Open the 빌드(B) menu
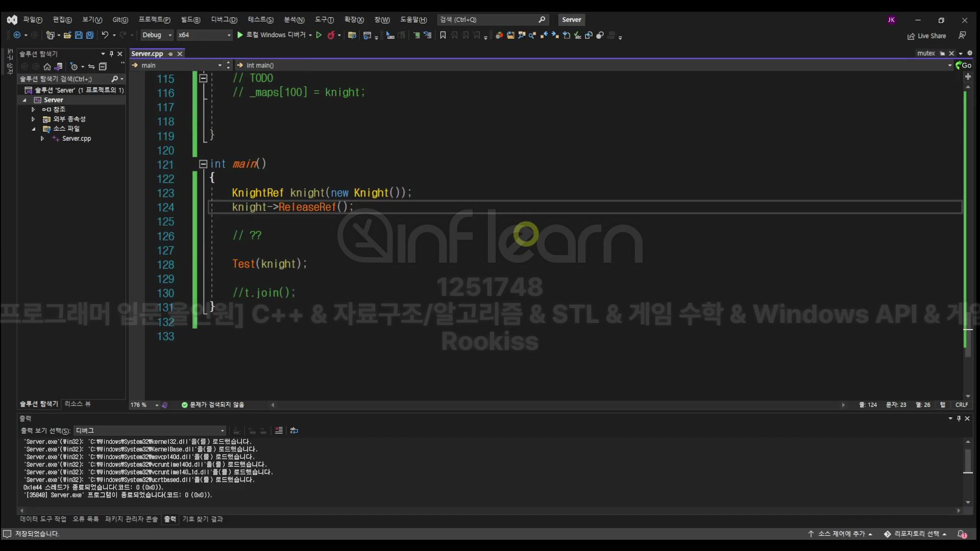 (190, 20)
